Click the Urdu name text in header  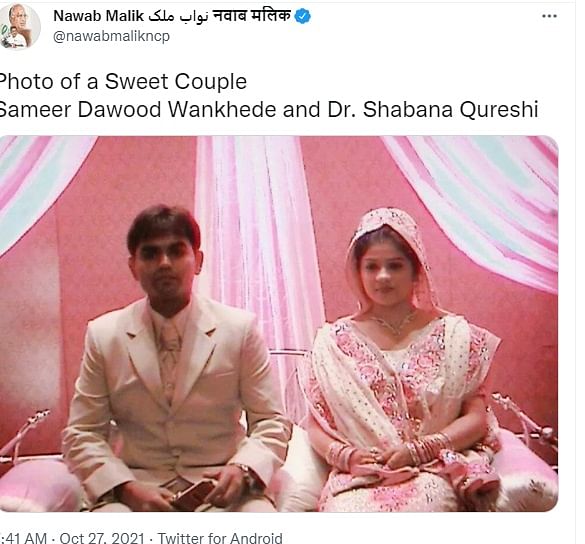point(178,17)
